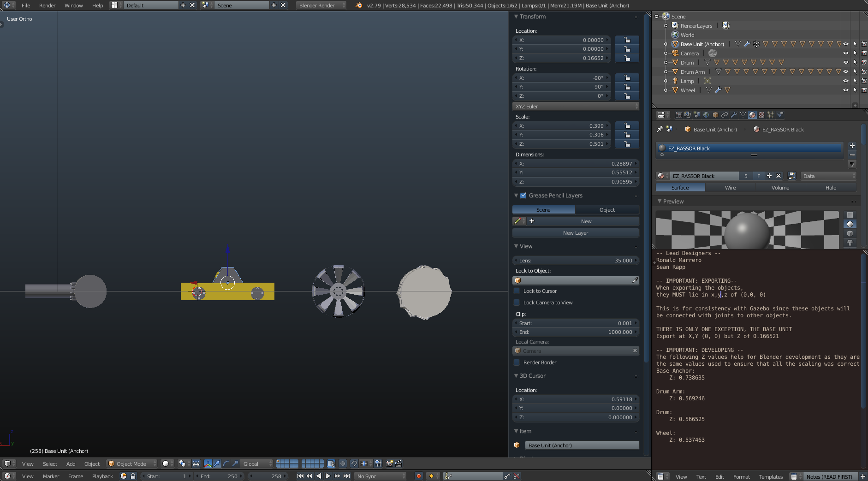
Task: Open the No Sync playback dropdown
Action: pyautogui.click(x=381, y=476)
